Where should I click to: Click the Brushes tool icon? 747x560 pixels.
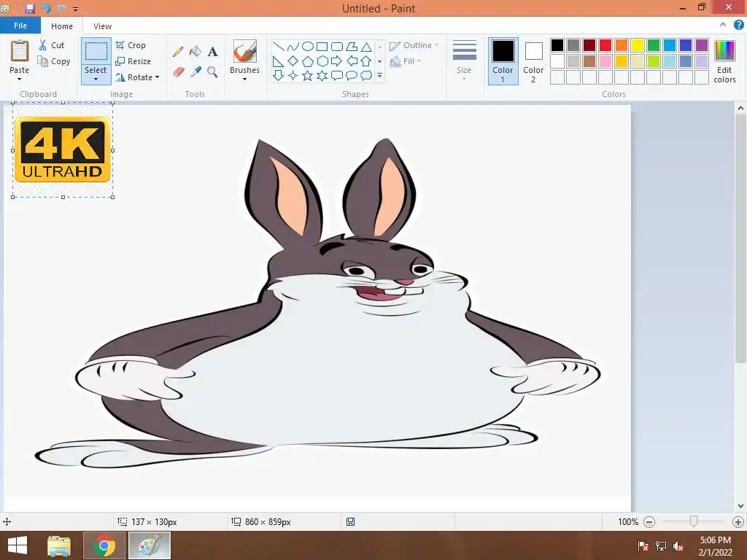pos(245,52)
